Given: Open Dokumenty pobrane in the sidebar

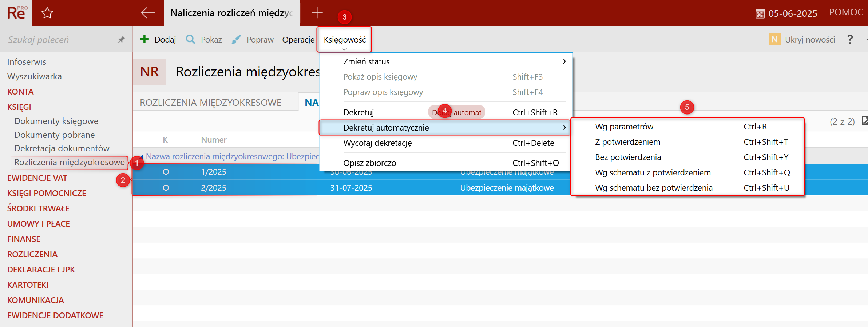Looking at the screenshot, I should coord(55,135).
